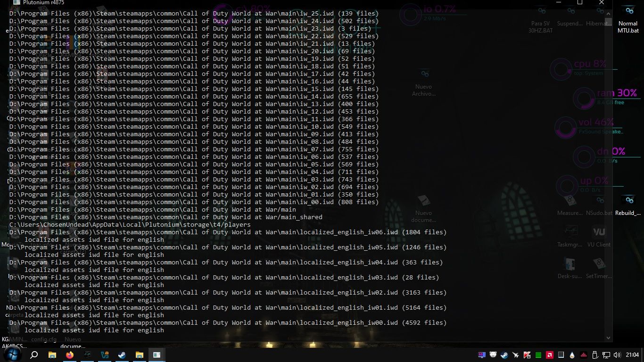
Task: Click the iw_22.iwd (529 files) line
Action: tap(194, 36)
